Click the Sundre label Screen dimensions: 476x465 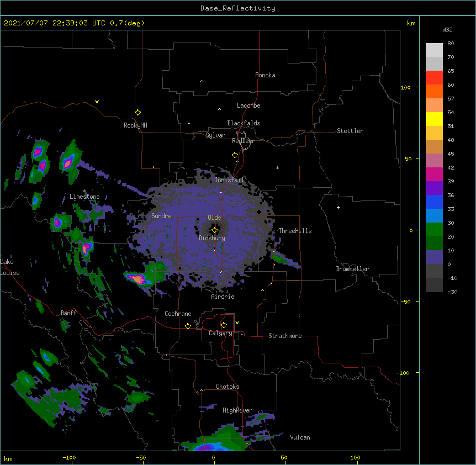tap(161, 216)
